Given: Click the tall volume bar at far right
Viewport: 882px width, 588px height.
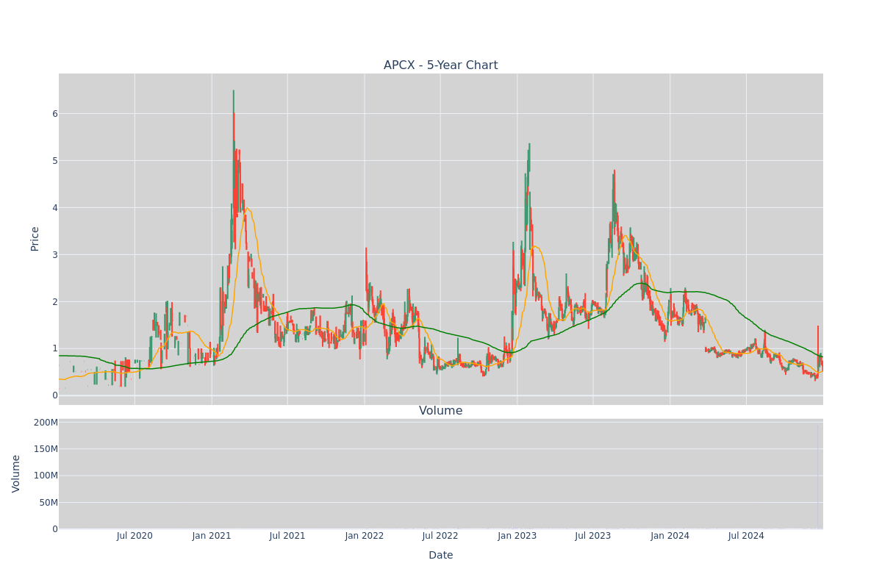Looking at the screenshot, I should 818,476.
